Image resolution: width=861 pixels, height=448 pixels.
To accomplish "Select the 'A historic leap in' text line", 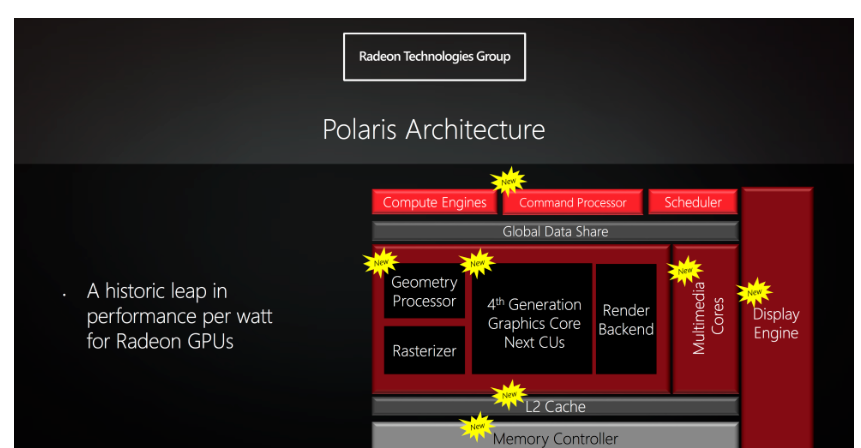I will coord(157,292).
